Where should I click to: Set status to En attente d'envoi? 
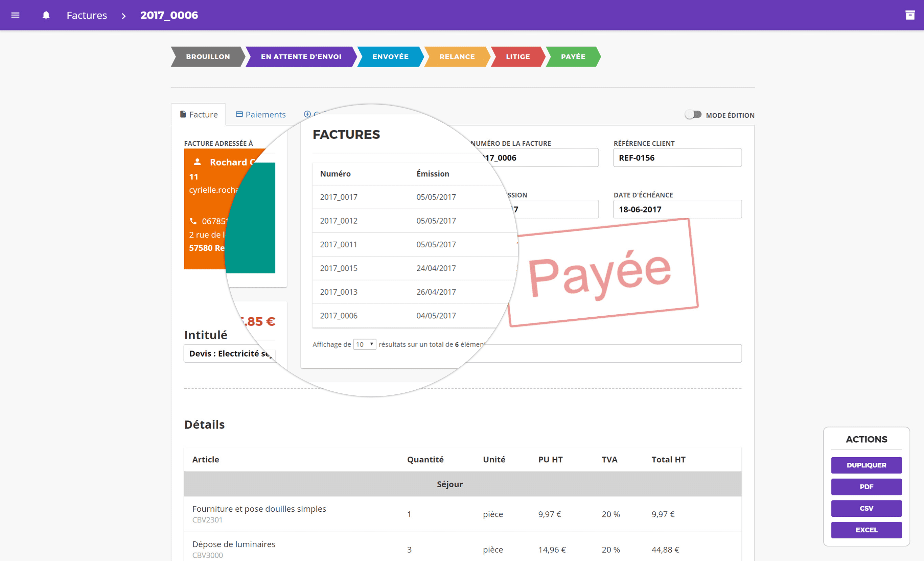pyautogui.click(x=301, y=56)
